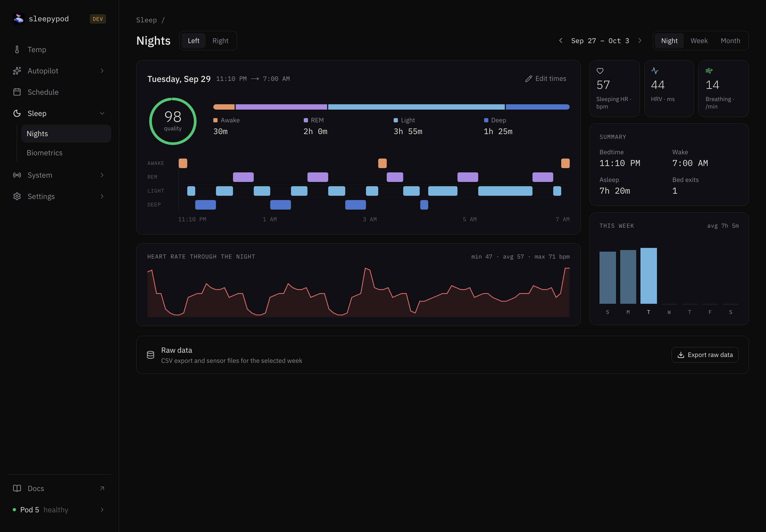Click the Docs book icon
766x532 pixels.
pyautogui.click(x=17, y=488)
